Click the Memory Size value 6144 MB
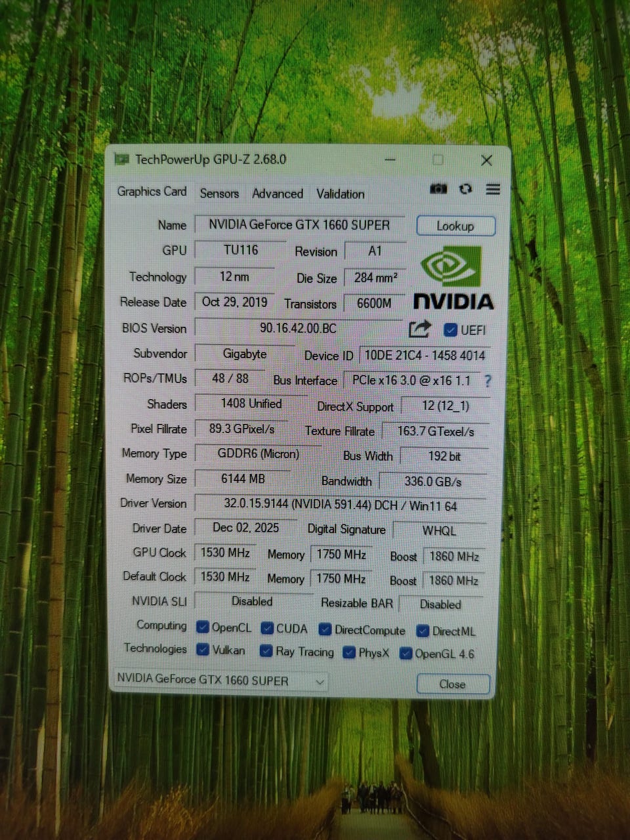This screenshot has width=630, height=840. [243, 479]
